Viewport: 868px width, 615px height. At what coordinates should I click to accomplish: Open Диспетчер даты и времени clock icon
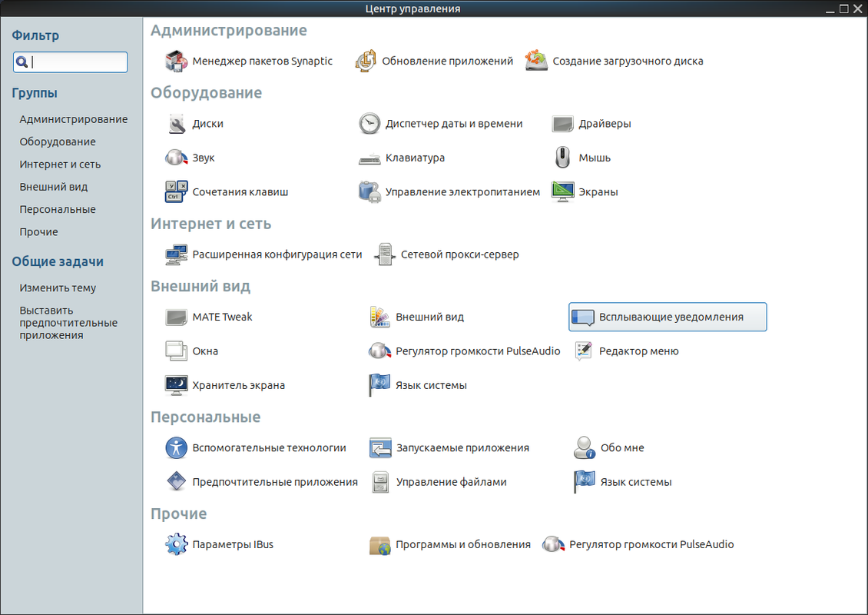click(x=369, y=124)
